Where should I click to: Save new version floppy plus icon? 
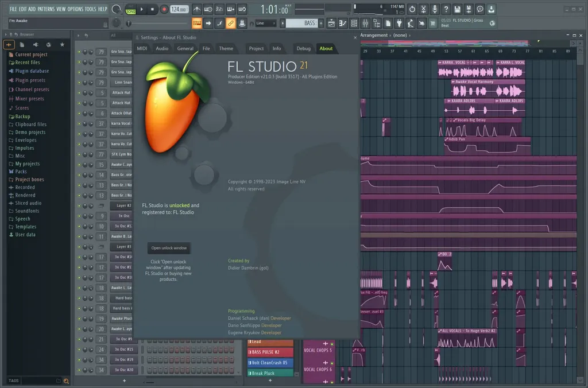pyautogui.click(x=469, y=9)
